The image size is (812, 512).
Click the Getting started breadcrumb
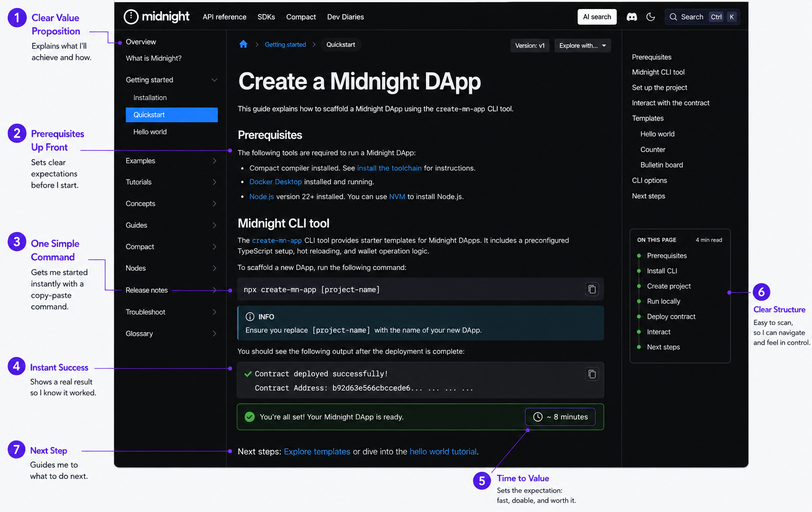tap(285, 44)
